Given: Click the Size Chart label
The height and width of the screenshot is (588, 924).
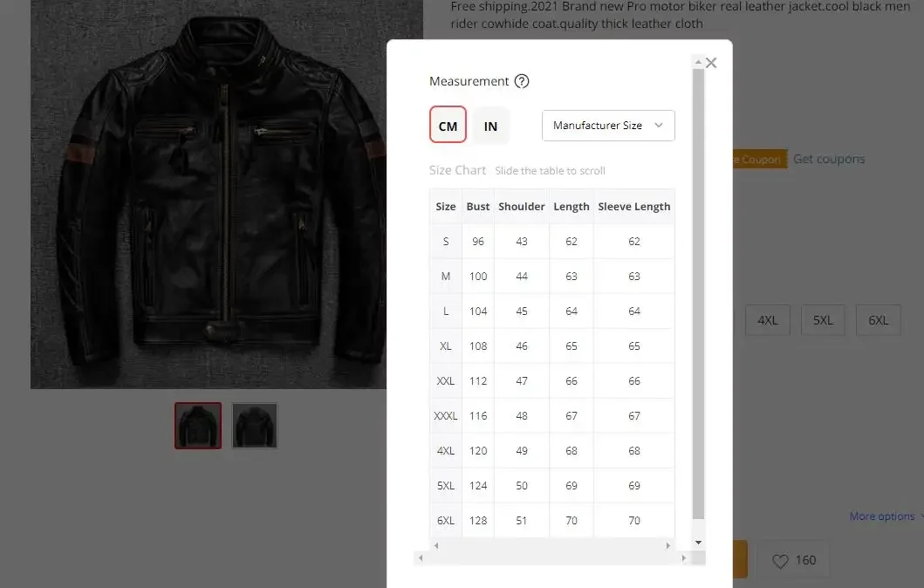Looking at the screenshot, I should click(457, 170).
